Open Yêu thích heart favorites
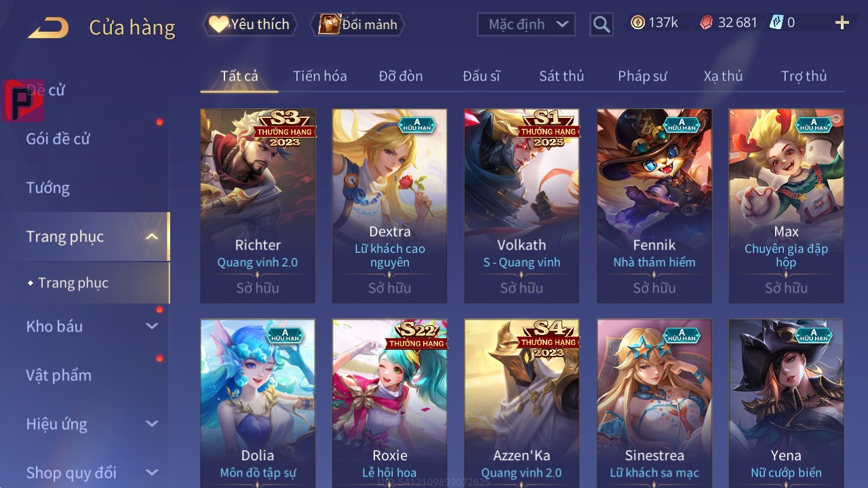 click(250, 24)
